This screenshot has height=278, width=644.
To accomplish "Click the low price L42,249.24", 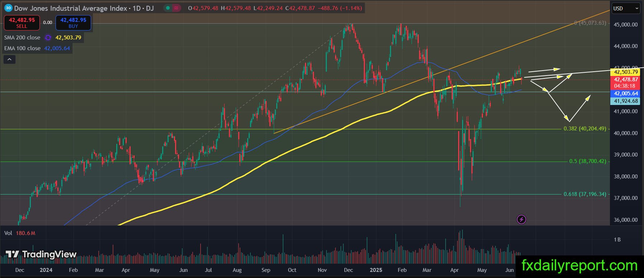I will pos(268,8).
